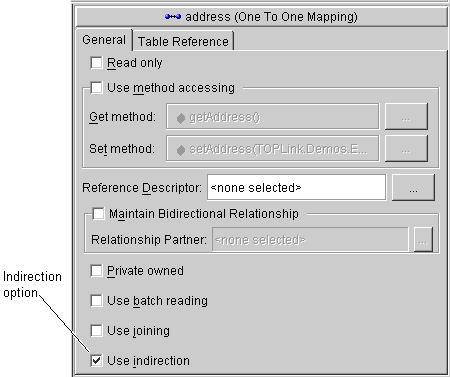Image resolution: width=450 pixels, height=377 pixels.
Task: Check the Use joining option
Action: (x=96, y=331)
